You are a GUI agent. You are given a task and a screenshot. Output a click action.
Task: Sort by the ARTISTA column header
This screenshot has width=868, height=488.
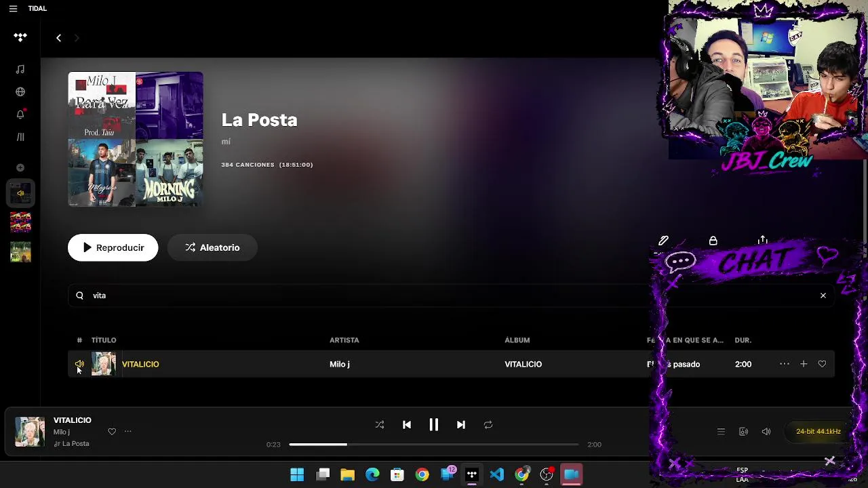(344, 340)
